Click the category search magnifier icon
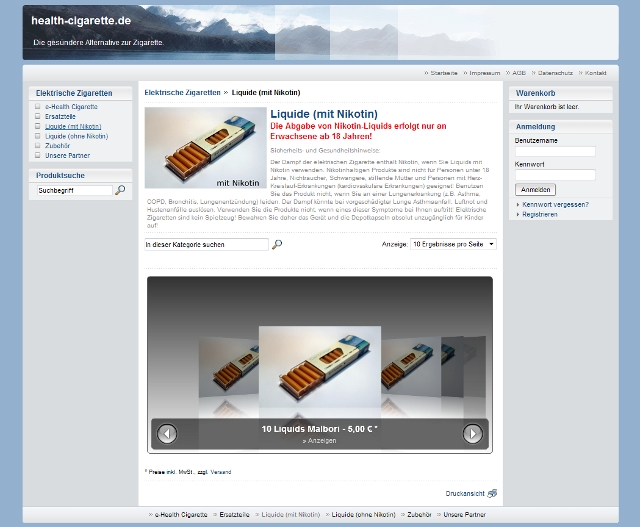This screenshot has width=640, height=527. (x=277, y=244)
